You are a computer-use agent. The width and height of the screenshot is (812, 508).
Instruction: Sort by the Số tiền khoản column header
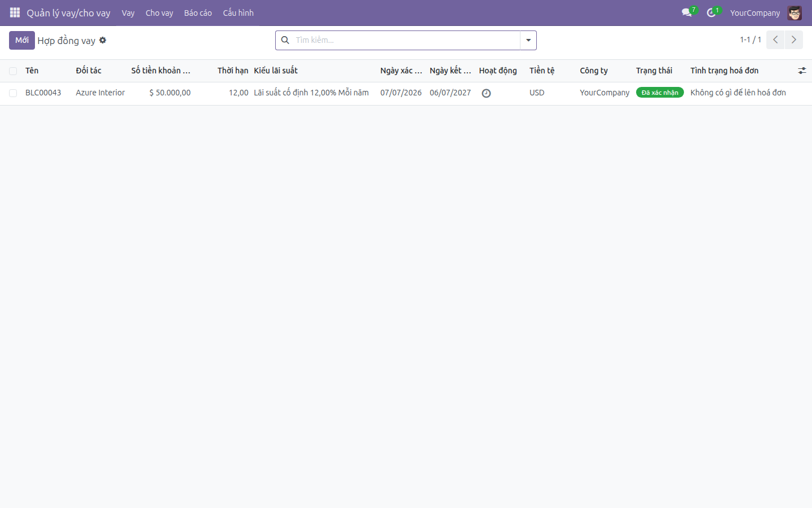pos(161,71)
